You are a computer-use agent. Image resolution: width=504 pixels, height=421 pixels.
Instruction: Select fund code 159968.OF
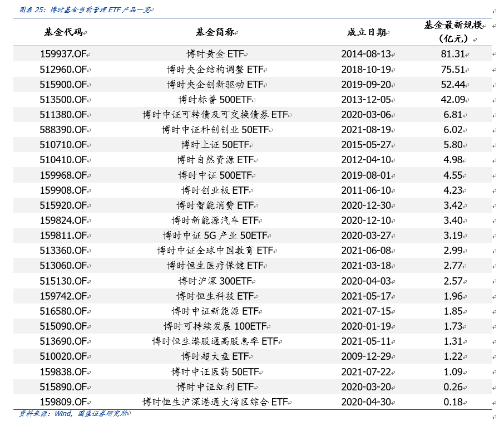tap(63, 175)
